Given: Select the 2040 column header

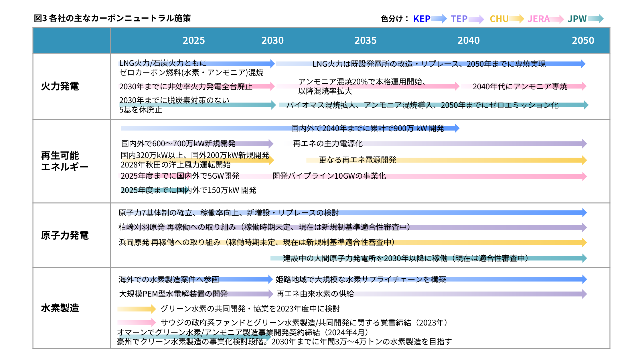Looking at the screenshot, I should click(468, 40).
